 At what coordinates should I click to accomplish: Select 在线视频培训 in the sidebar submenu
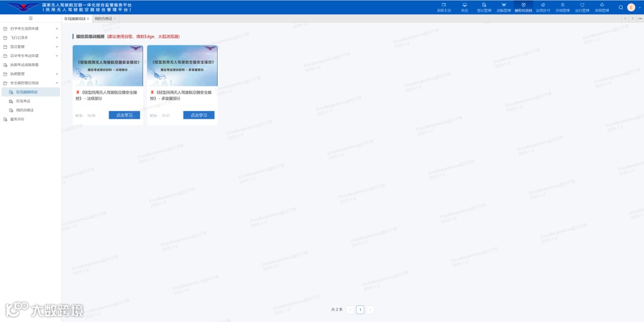click(31, 92)
